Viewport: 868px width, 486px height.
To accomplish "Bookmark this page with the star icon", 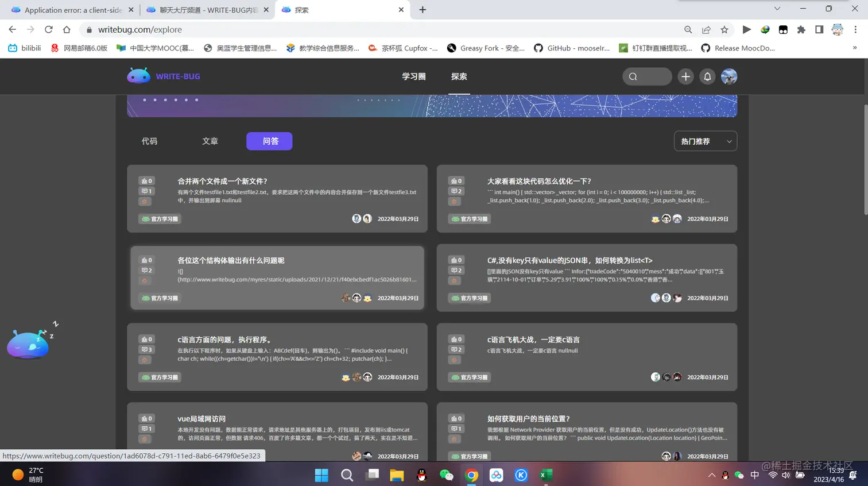I will 724,29.
